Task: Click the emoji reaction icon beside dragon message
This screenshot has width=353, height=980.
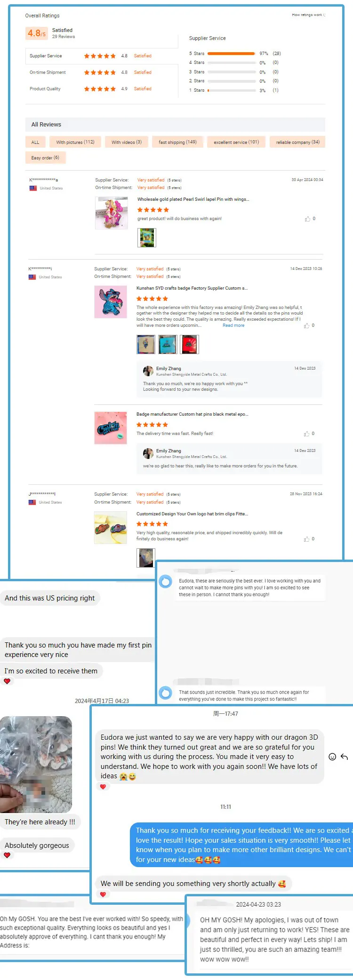Action: (x=332, y=757)
